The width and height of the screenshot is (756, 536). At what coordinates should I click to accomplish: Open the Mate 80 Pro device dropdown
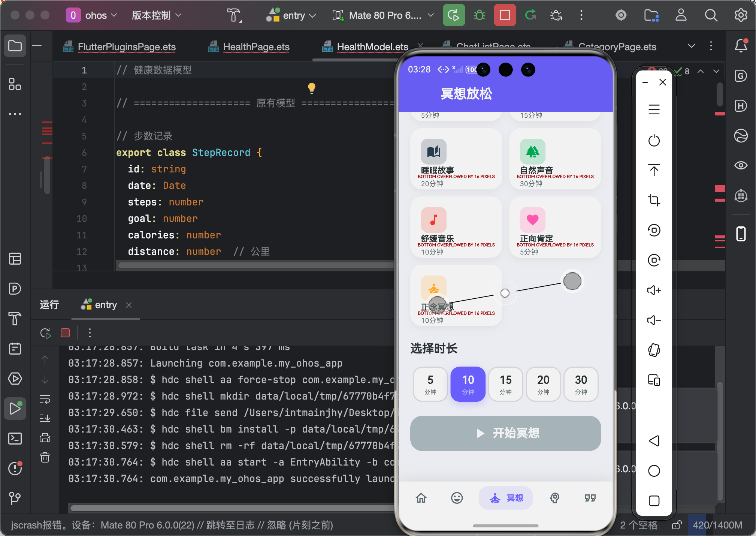pos(383,15)
